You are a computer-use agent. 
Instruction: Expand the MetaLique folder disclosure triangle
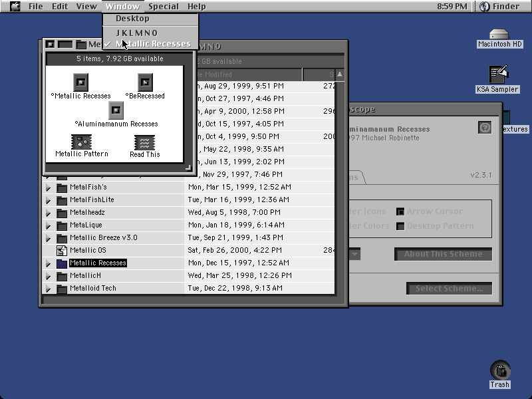48,225
